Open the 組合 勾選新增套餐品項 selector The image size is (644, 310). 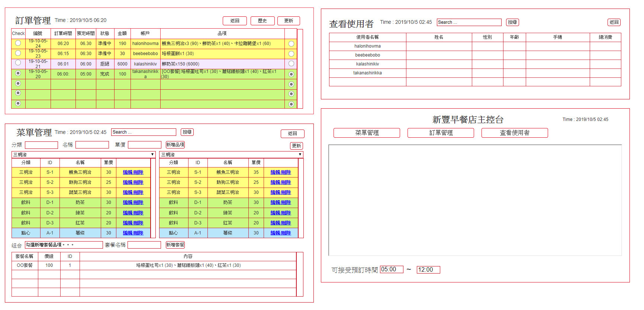(x=64, y=245)
